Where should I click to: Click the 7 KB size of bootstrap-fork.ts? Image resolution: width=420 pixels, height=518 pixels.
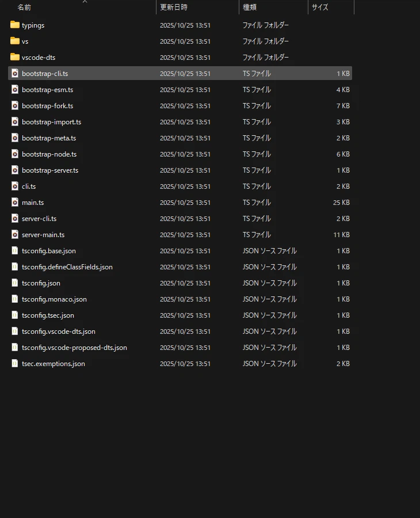coord(343,106)
